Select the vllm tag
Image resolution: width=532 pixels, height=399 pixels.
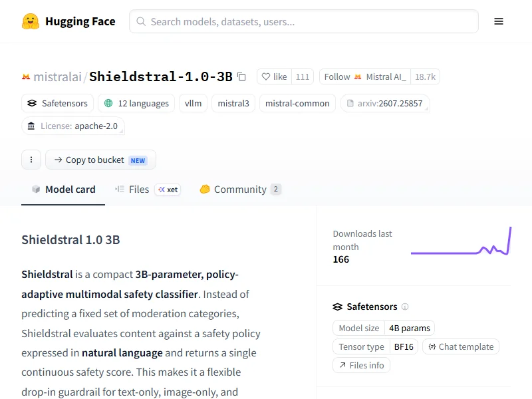(x=193, y=103)
